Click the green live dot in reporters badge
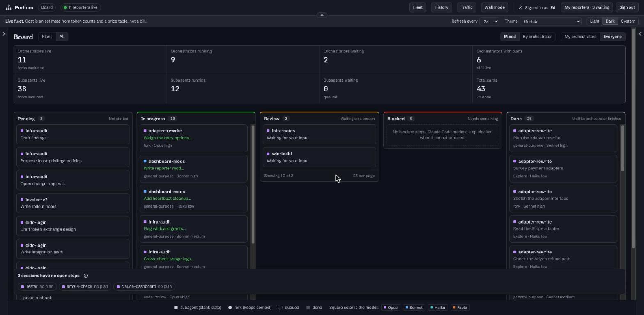Screen dimensions: 644x315 pos(65,7)
